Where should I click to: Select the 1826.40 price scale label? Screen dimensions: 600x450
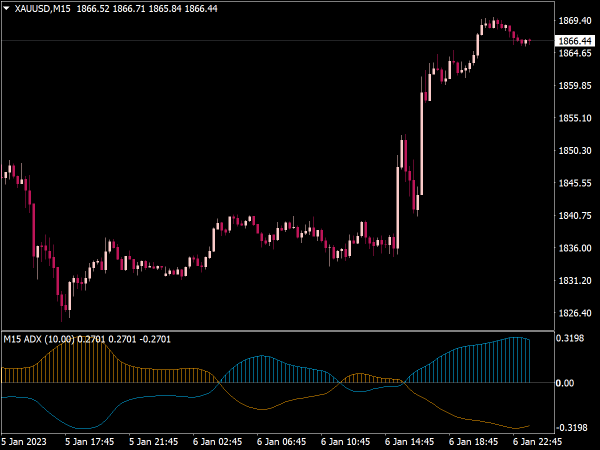(x=575, y=313)
